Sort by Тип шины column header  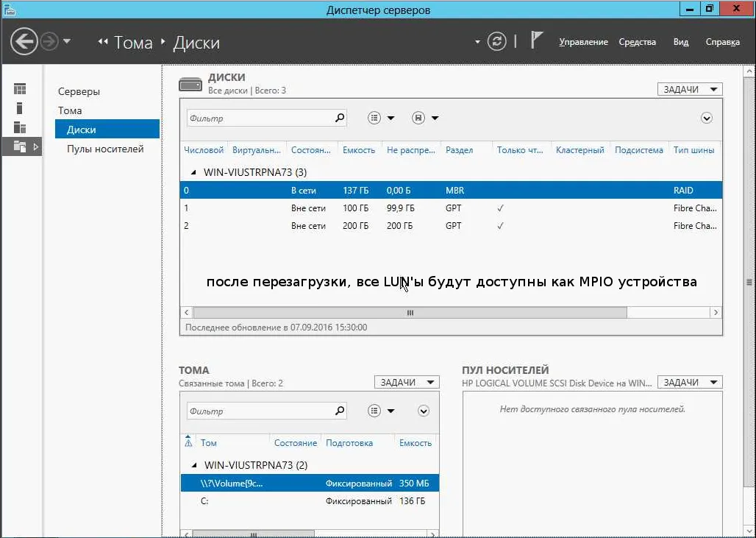point(693,150)
